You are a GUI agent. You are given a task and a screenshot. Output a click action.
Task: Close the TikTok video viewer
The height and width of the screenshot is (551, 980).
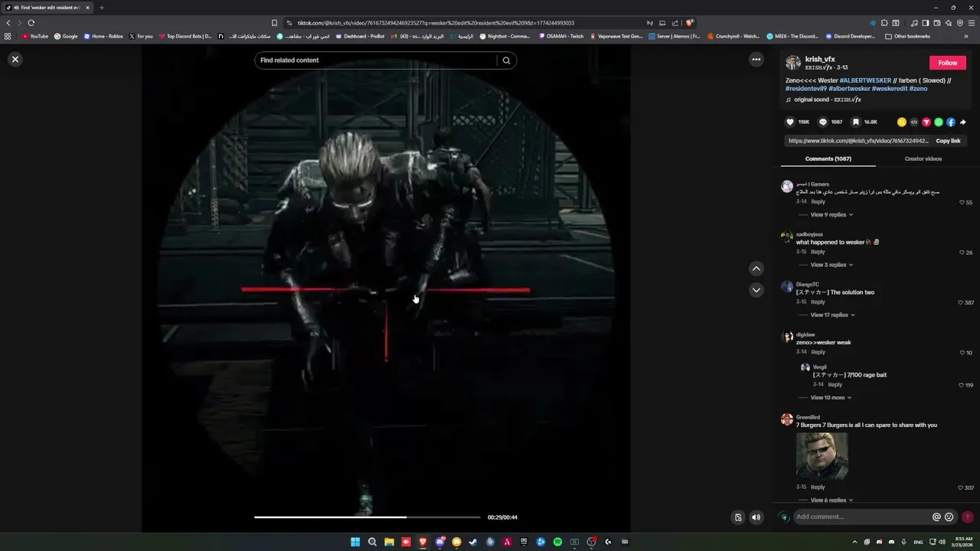point(15,59)
